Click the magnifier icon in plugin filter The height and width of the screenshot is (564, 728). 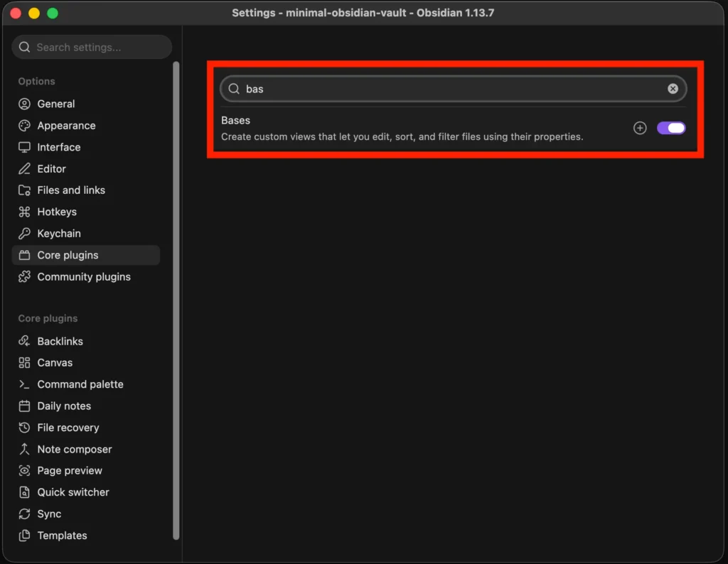pos(234,89)
